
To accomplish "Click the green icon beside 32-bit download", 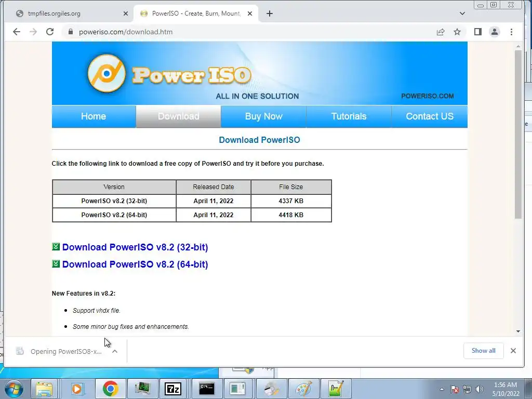I will pyautogui.click(x=56, y=247).
